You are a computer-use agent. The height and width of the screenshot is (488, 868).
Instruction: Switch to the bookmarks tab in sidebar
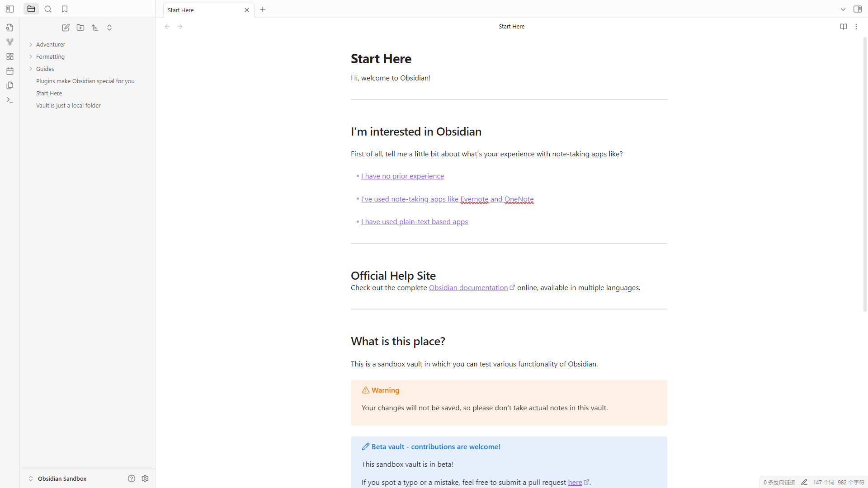pos(65,9)
